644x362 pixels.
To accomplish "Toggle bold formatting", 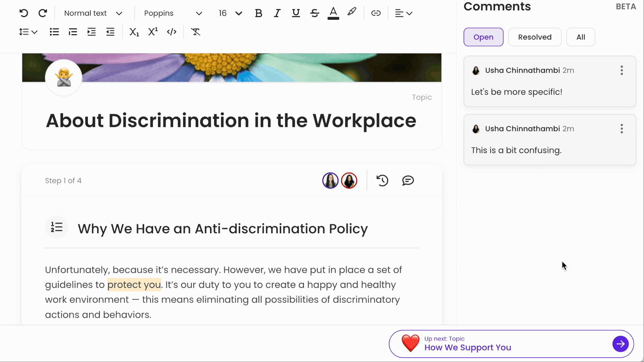I will (258, 13).
